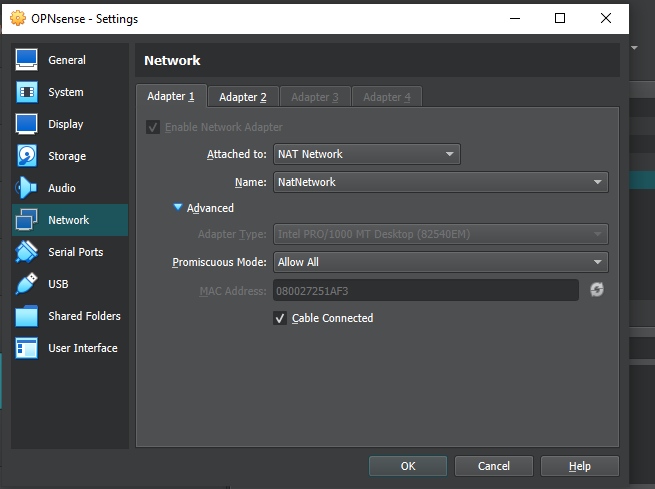Image resolution: width=655 pixels, height=489 pixels.
Task: Click the MAC Address input field
Action: pyautogui.click(x=426, y=291)
